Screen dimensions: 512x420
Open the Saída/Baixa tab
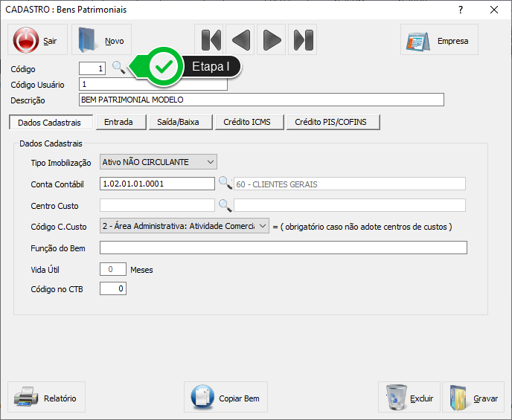click(180, 122)
